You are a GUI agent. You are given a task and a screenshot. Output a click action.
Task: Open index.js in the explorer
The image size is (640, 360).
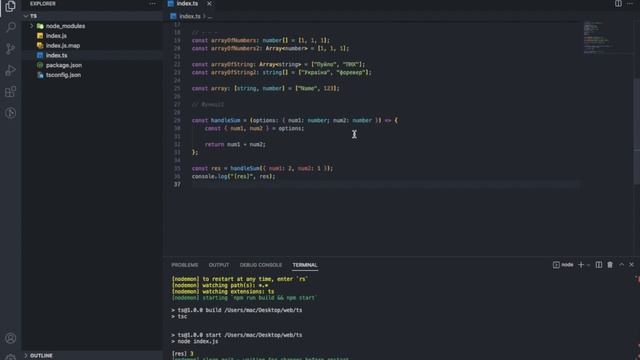(92, 36)
